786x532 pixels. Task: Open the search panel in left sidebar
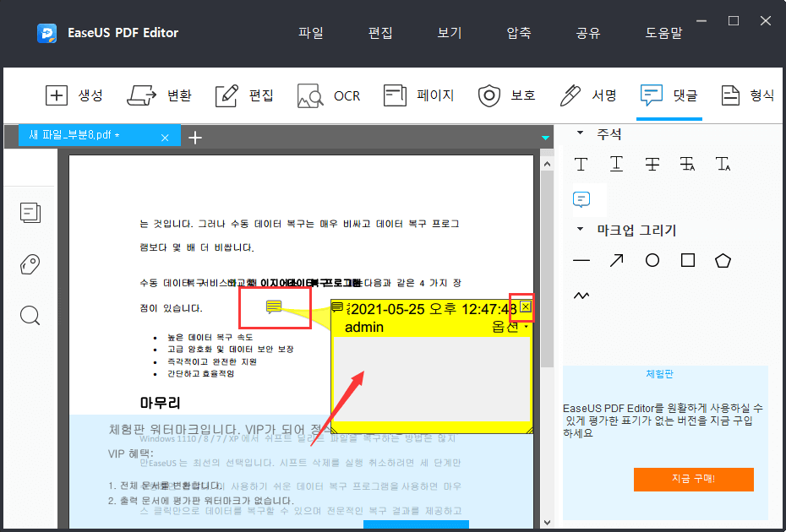tap(30, 315)
